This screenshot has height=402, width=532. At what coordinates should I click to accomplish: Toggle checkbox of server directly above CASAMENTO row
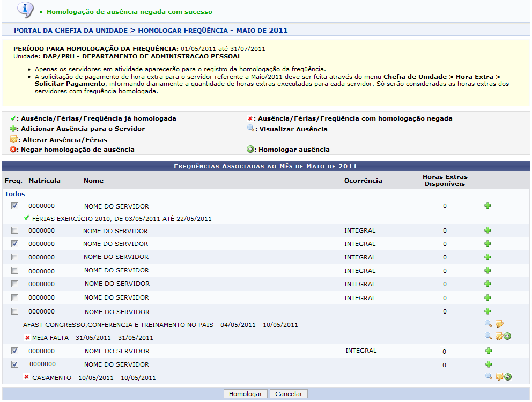click(x=15, y=364)
